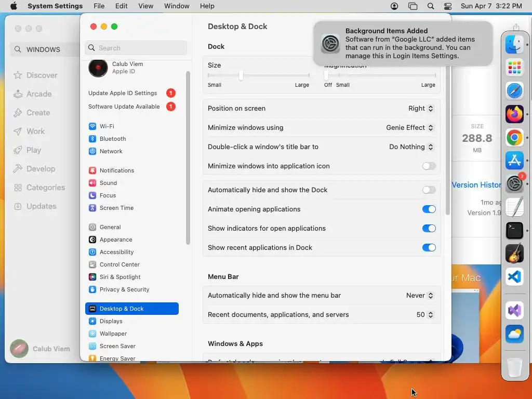The height and width of the screenshot is (399, 532).
Task: Open Control Center in menu bar
Action: pyautogui.click(x=448, y=6)
